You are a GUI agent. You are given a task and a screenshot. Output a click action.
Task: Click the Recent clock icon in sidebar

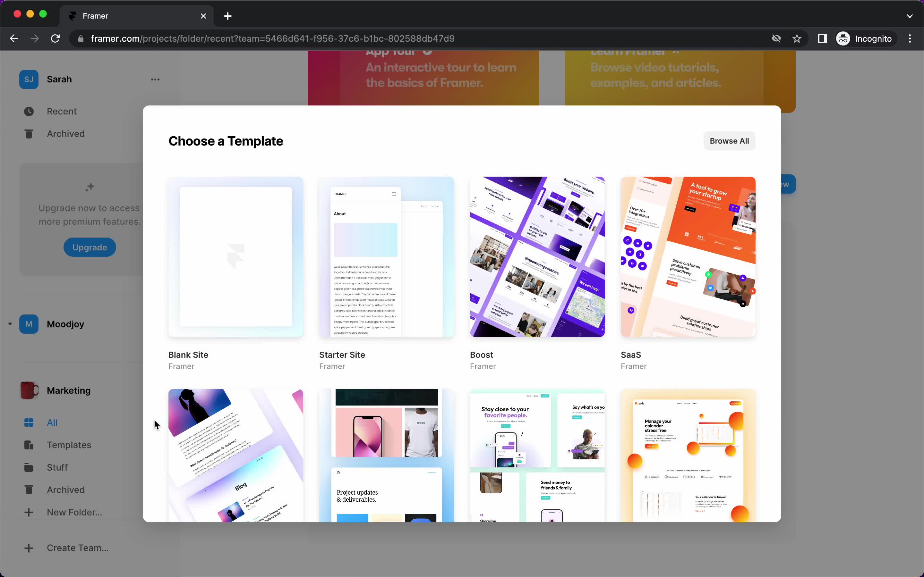[x=29, y=111]
